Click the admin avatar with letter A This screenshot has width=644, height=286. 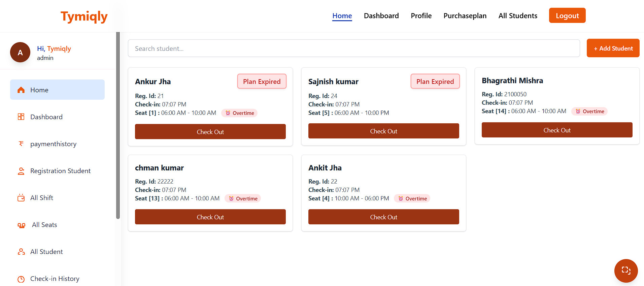(20, 53)
